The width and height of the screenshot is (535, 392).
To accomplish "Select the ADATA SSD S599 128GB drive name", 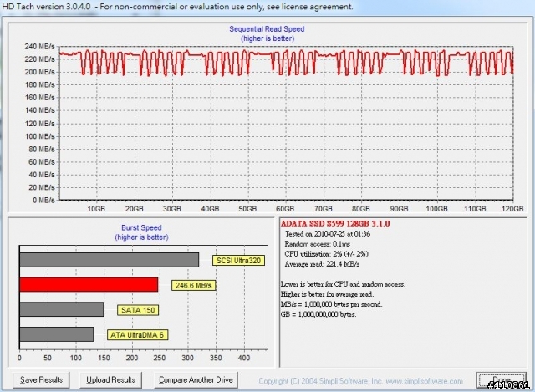I will [x=335, y=224].
